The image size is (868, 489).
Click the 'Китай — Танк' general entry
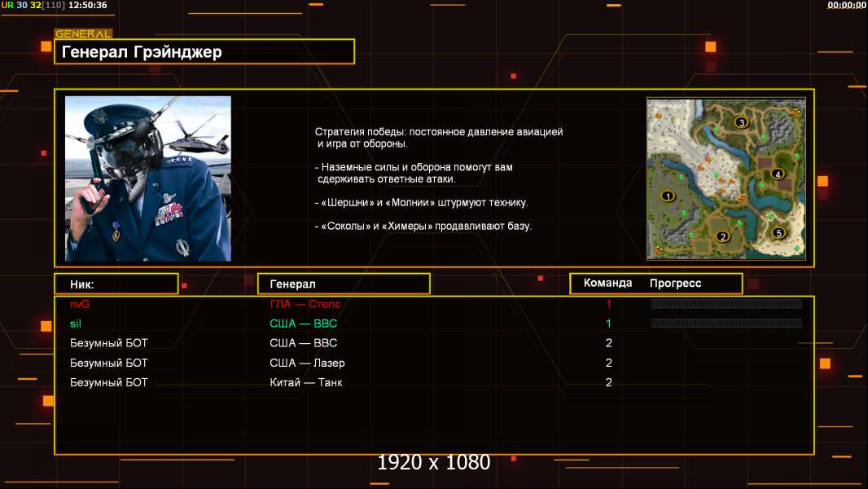coord(306,382)
